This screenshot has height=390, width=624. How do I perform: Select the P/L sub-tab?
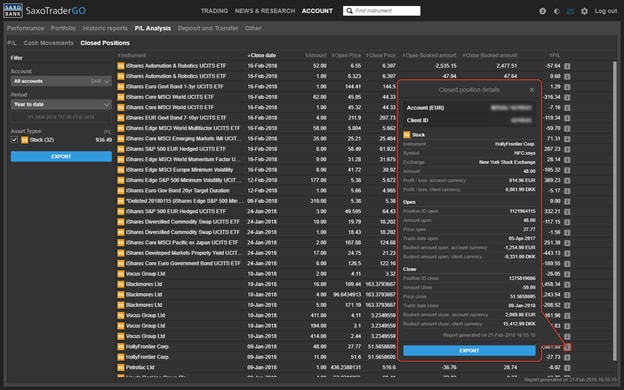click(12, 43)
